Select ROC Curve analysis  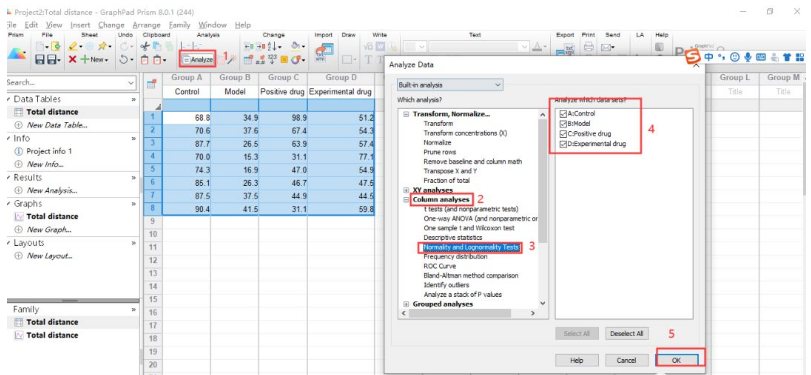[441, 266]
